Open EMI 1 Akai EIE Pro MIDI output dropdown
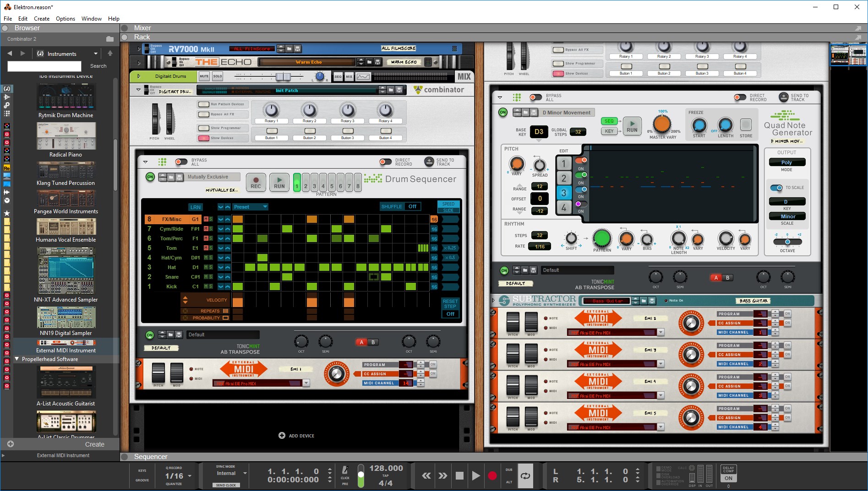Screen dimensions: 868x491 click(x=306, y=383)
